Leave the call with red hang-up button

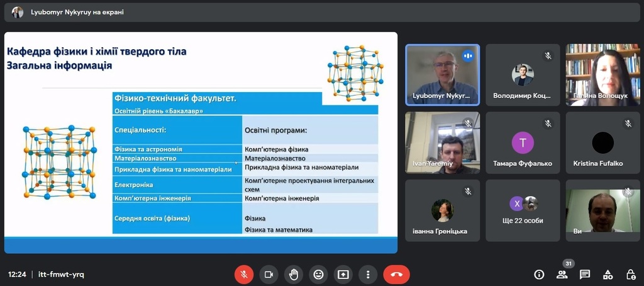coord(396,275)
